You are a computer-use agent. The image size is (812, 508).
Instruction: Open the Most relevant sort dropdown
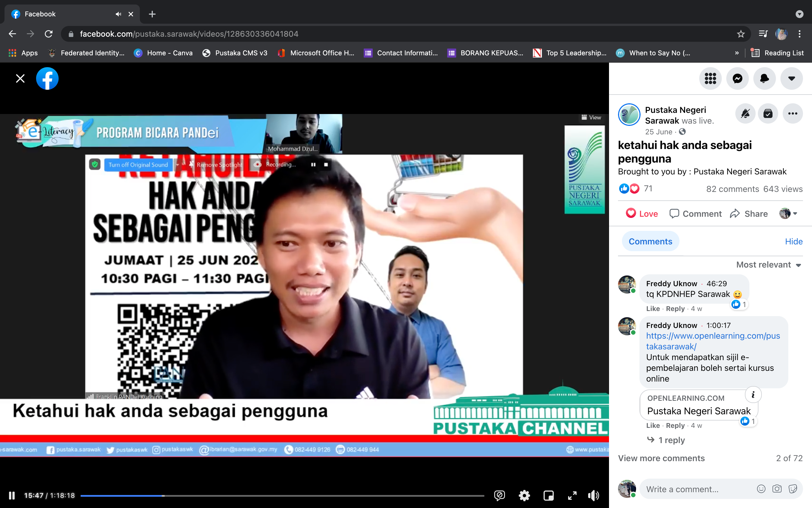(x=769, y=265)
